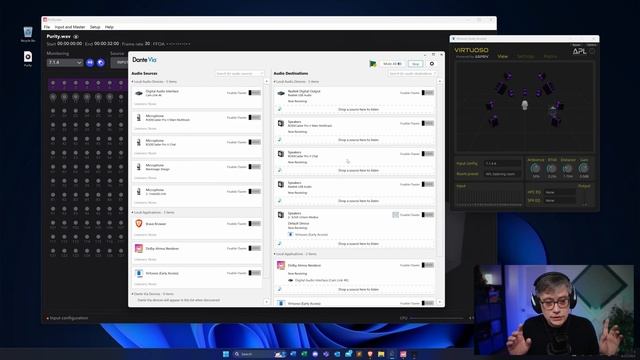Click the Stop button in Dante Via
This screenshot has width=640, height=360.
point(416,64)
